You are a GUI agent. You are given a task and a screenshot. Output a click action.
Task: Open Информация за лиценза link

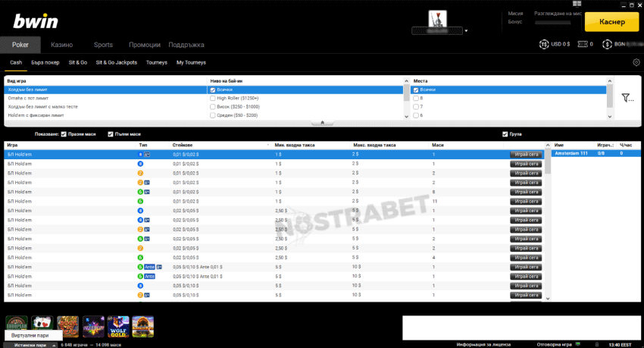(x=483, y=345)
